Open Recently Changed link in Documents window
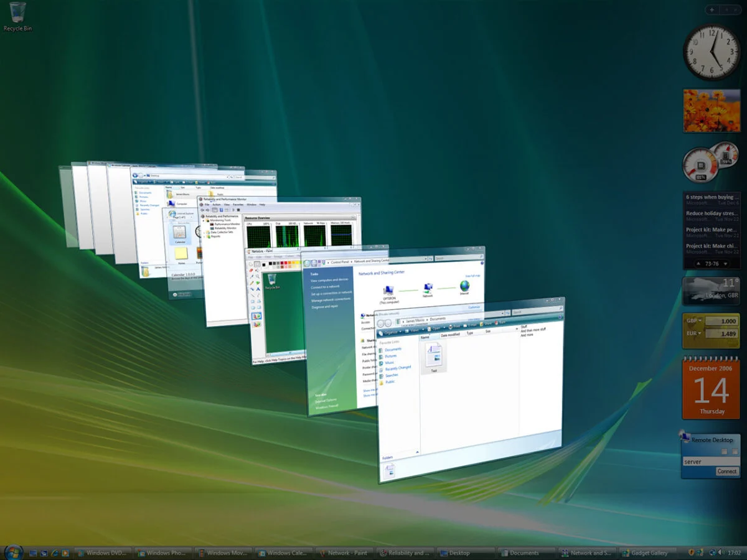This screenshot has height=560, width=747. coord(398,368)
